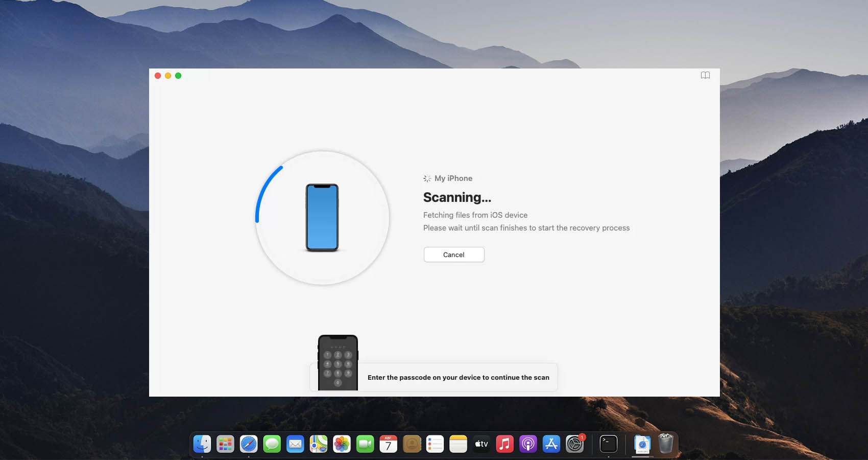The height and width of the screenshot is (460, 868).
Task: Open the Notes app in dock
Action: (x=458, y=444)
